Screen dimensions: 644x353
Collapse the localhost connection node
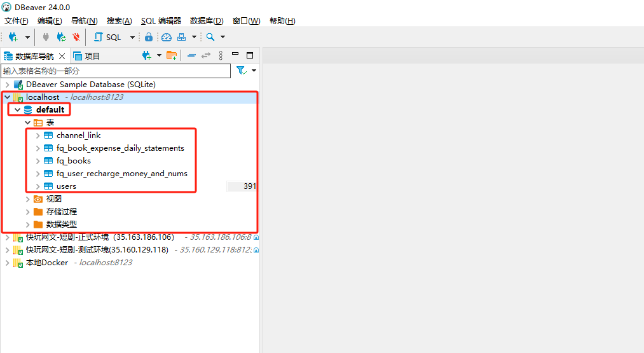7,97
